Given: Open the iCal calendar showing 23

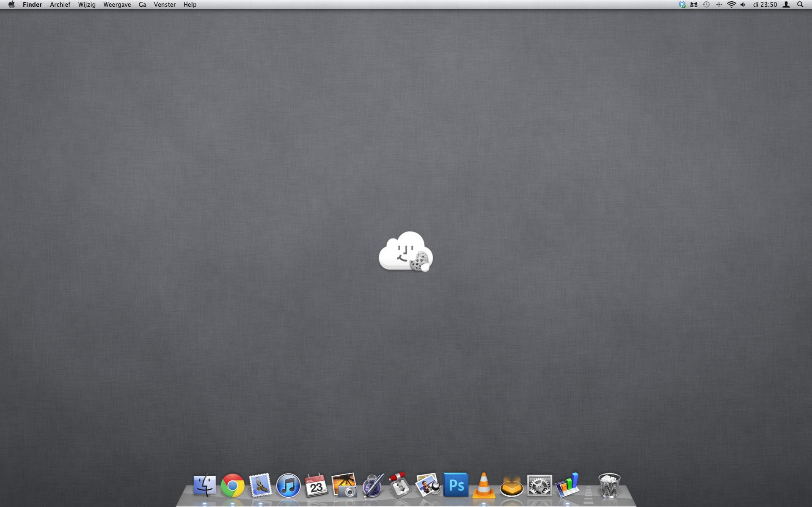Looking at the screenshot, I should 316,485.
